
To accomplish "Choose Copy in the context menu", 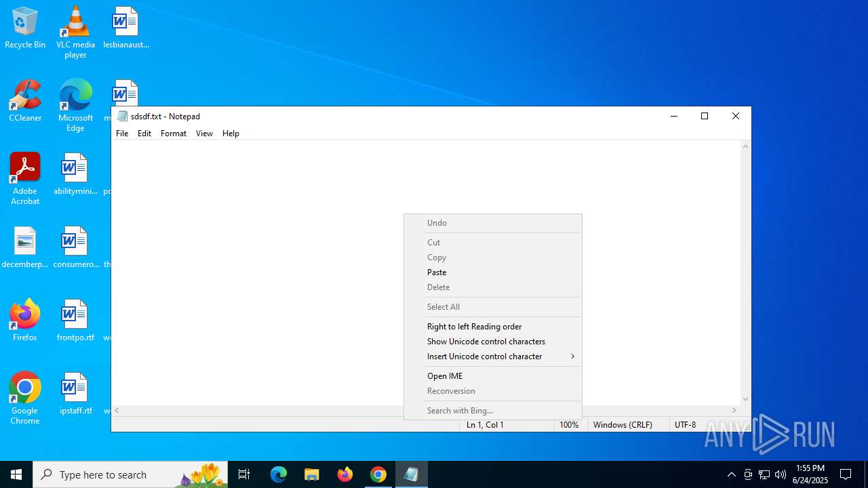I will [493, 258].
